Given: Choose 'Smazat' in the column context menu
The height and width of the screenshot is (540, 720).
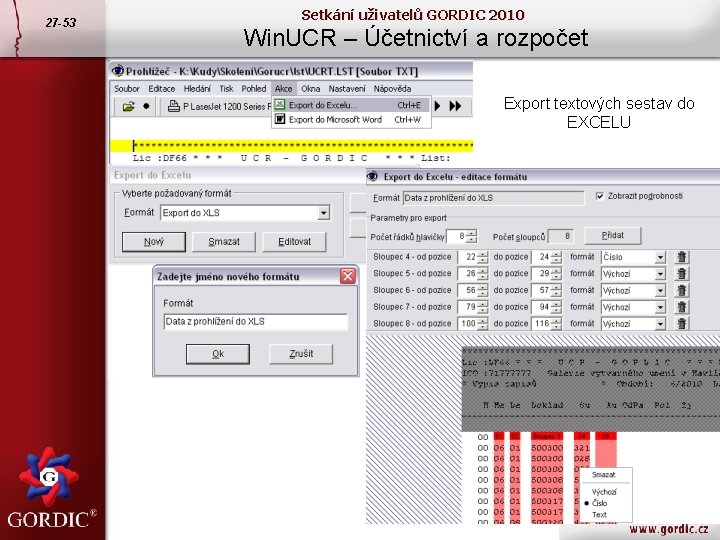Looking at the screenshot, I should (603, 475).
